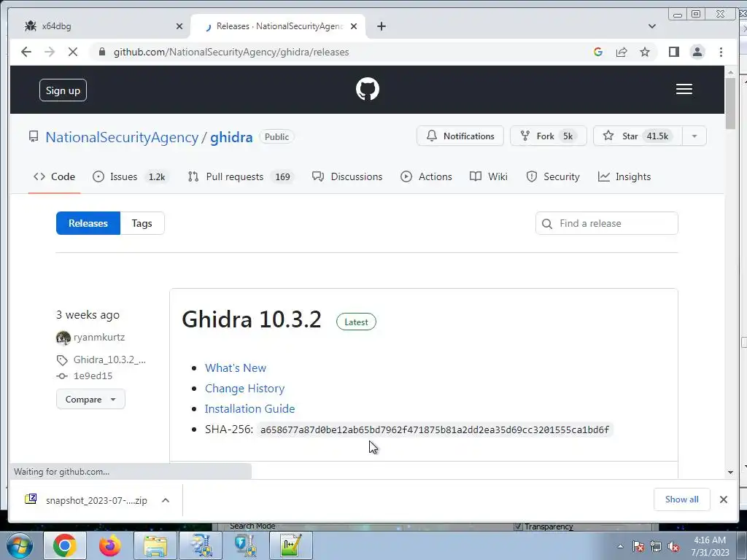Click the SHA-256 hash text
Viewport: 747px width, 560px height.
tap(435, 429)
